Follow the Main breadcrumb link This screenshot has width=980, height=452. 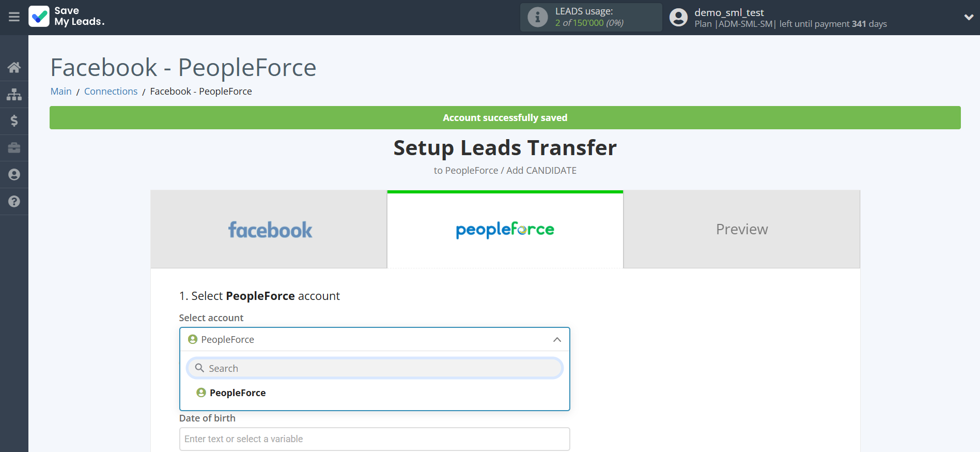pos(61,92)
